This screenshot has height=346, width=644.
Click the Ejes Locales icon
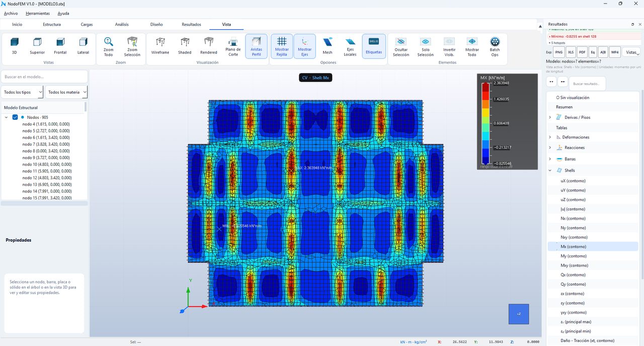350,42
